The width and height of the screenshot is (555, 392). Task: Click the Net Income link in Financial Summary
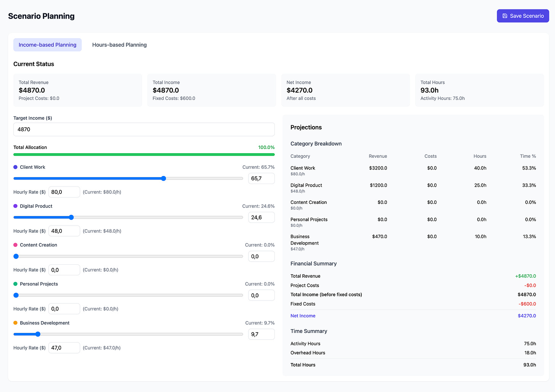[303, 315]
